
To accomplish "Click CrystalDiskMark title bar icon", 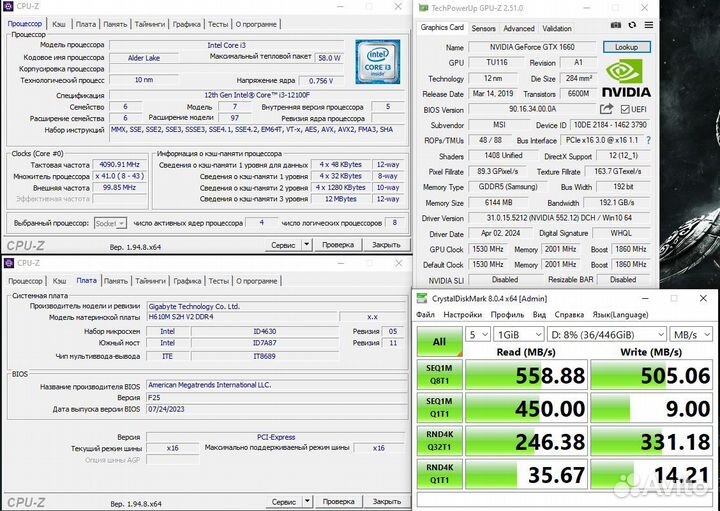I will [x=422, y=298].
